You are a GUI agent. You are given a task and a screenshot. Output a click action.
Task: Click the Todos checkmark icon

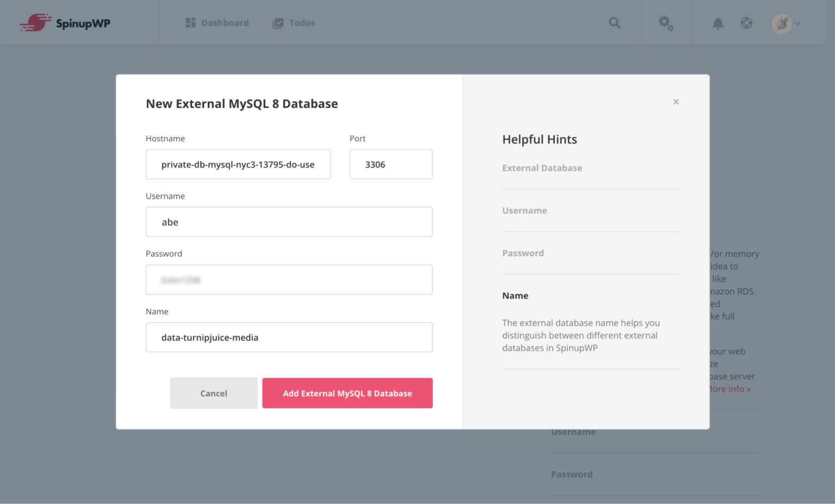click(x=278, y=23)
